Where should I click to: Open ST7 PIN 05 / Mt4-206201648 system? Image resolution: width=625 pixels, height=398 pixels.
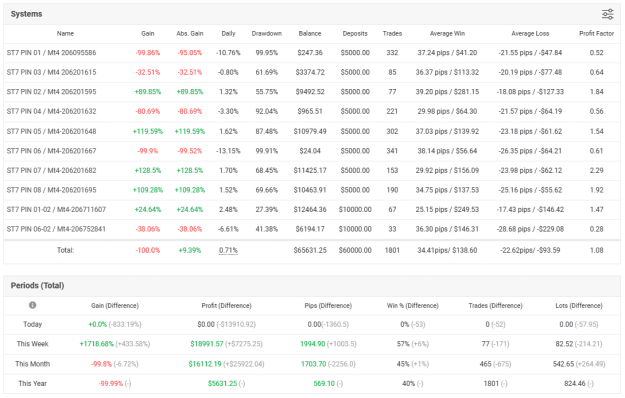pyautogui.click(x=51, y=131)
